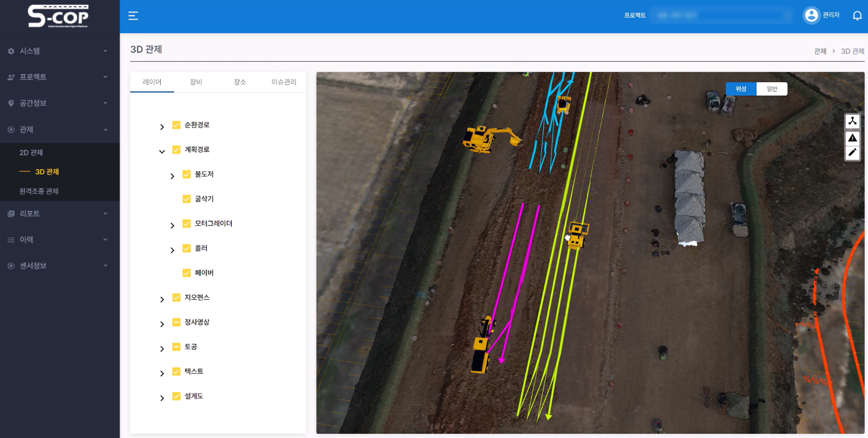This screenshot has width=868, height=438.
Task: Collapse the 계획경로 tree node
Action: tap(162, 151)
